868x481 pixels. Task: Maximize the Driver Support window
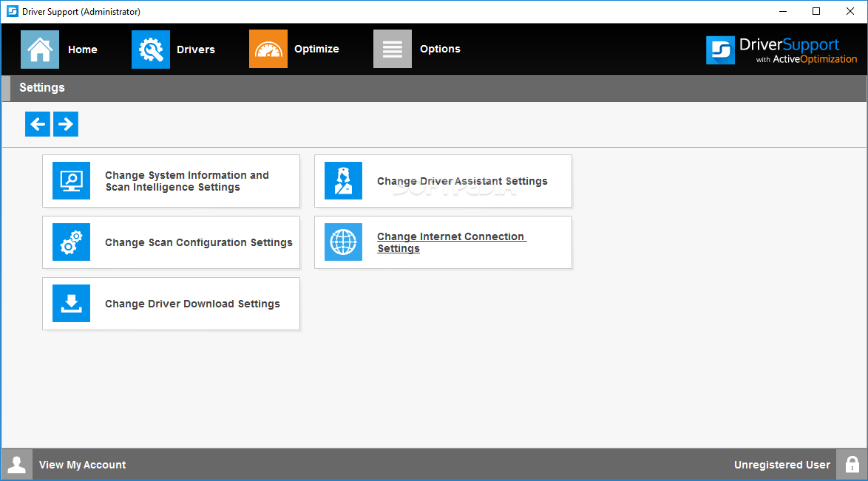pos(816,11)
